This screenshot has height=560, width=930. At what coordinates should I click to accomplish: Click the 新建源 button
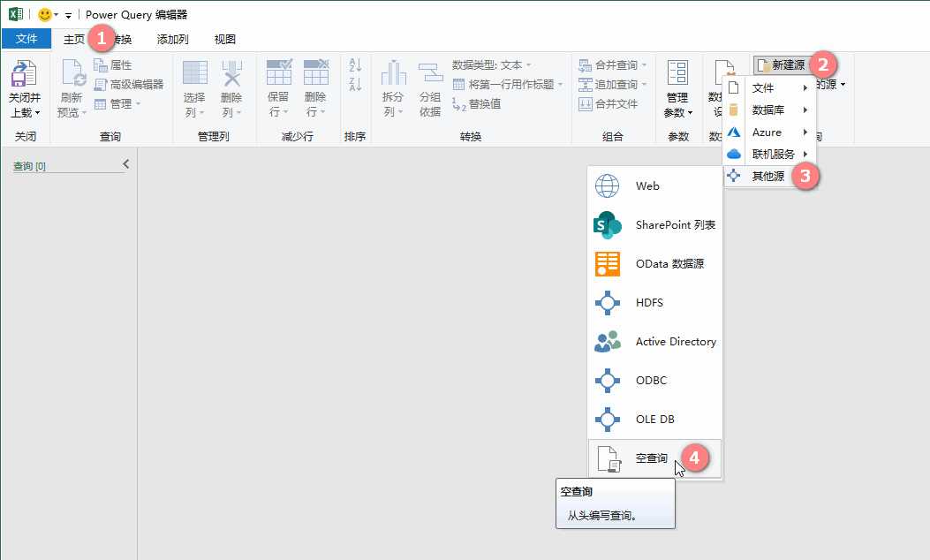(782, 64)
